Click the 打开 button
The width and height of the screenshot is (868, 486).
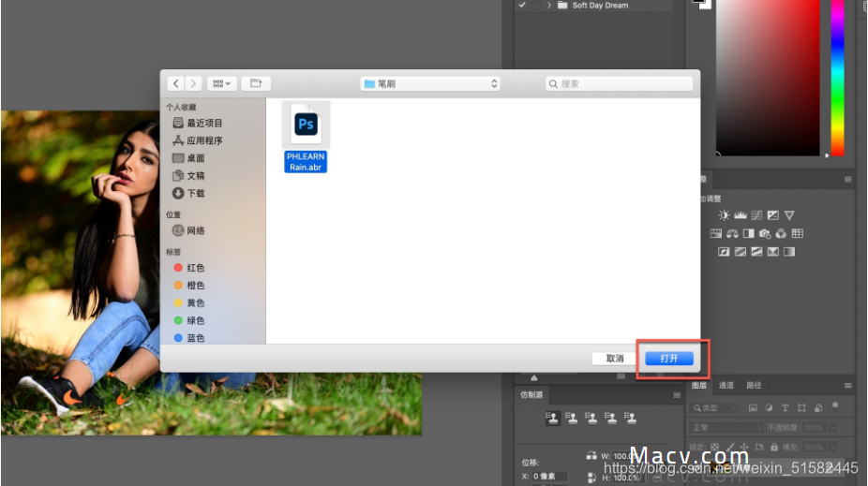[668, 359]
